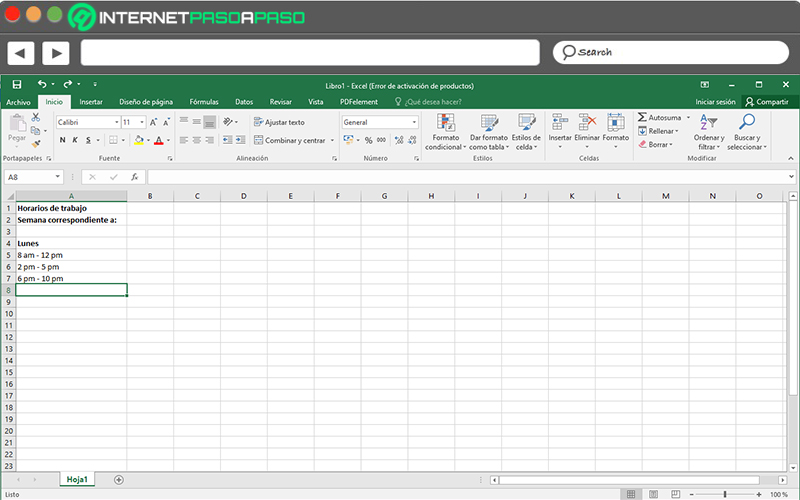Switch to the Datos tab

coord(244,102)
